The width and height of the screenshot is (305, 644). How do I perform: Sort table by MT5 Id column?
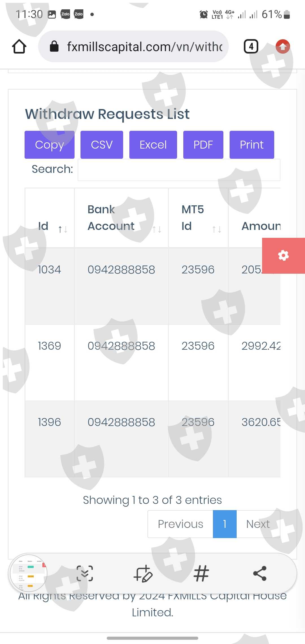(198, 218)
